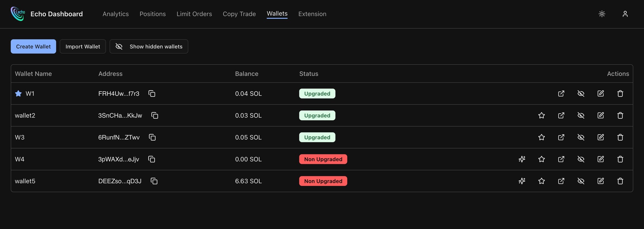Edit the W1 wallet name
644x229 pixels.
tap(600, 94)
